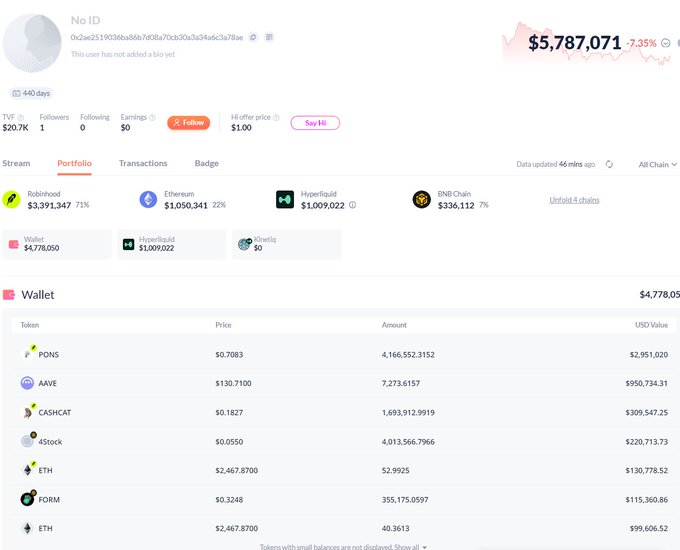Click FORM price $0.3248

(x=229, y=500)
